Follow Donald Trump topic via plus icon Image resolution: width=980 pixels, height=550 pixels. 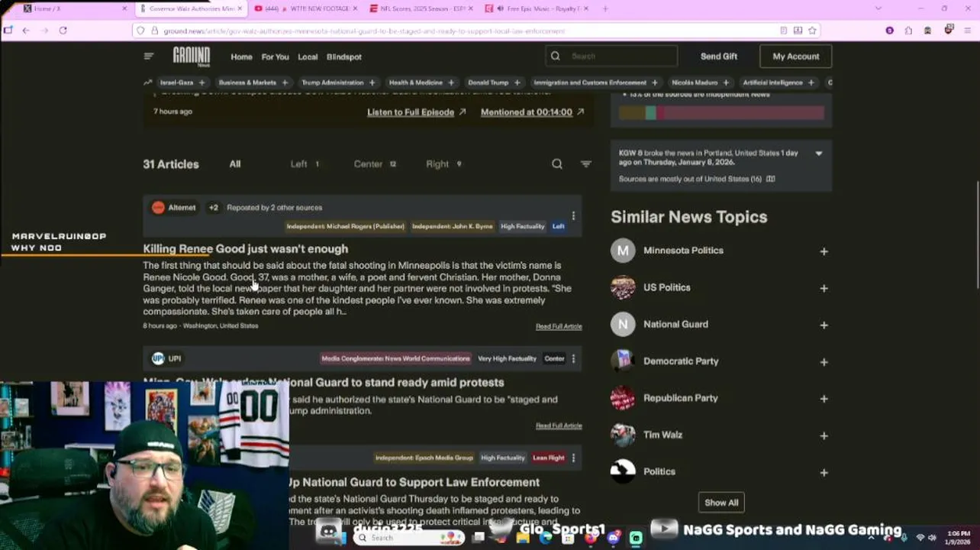pos(517,82)
